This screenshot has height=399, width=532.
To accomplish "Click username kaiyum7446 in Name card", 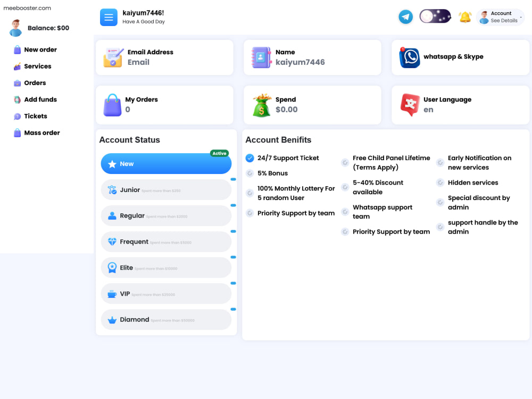I will tap(300, 62).
